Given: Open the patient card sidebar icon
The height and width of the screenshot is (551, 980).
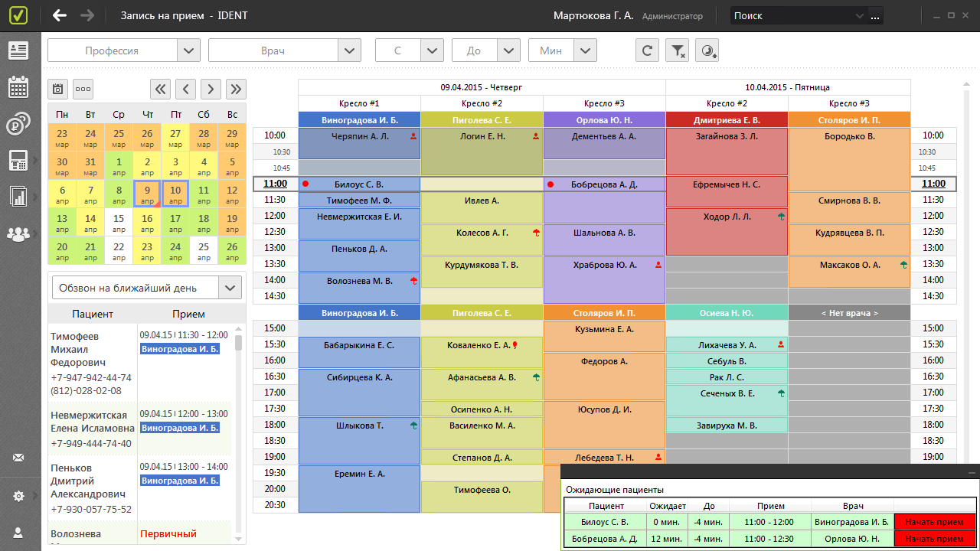Looking at the screenshot, I should tap(18, 51).
